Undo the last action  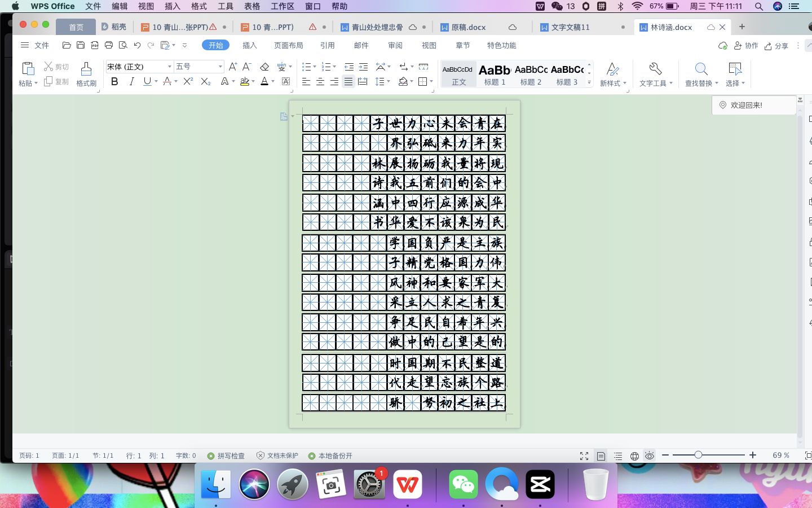[137, 45]
